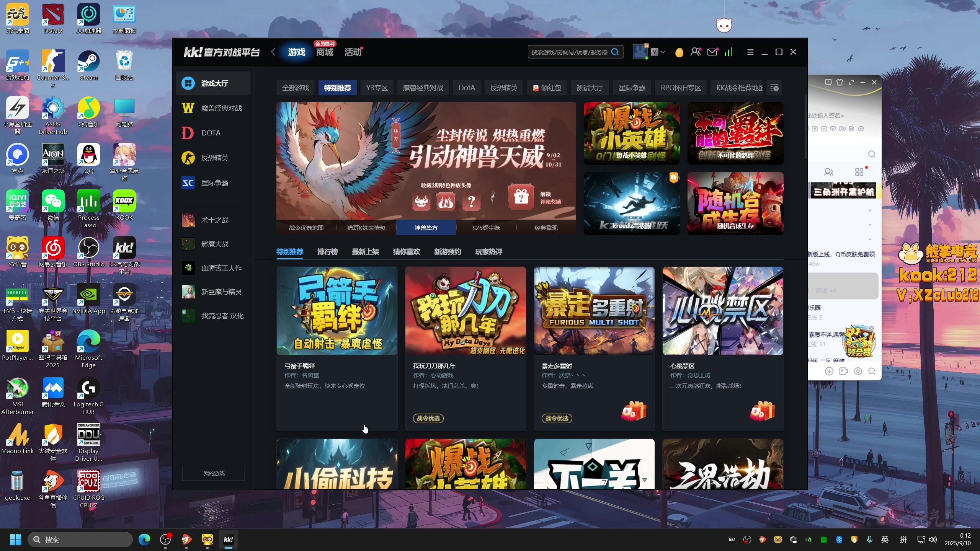Switch to the 活动 header tab
The height and width of the screenshot is (551, 980).
353,52
